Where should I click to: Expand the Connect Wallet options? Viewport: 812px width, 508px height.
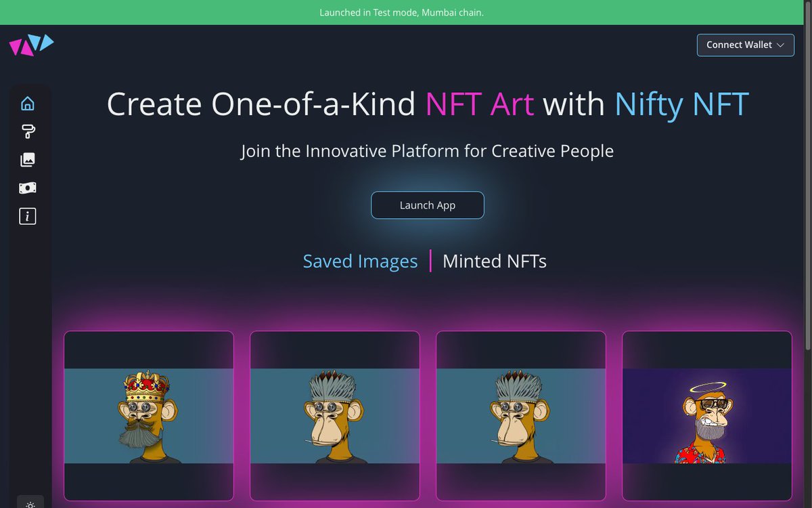(746, 45)
